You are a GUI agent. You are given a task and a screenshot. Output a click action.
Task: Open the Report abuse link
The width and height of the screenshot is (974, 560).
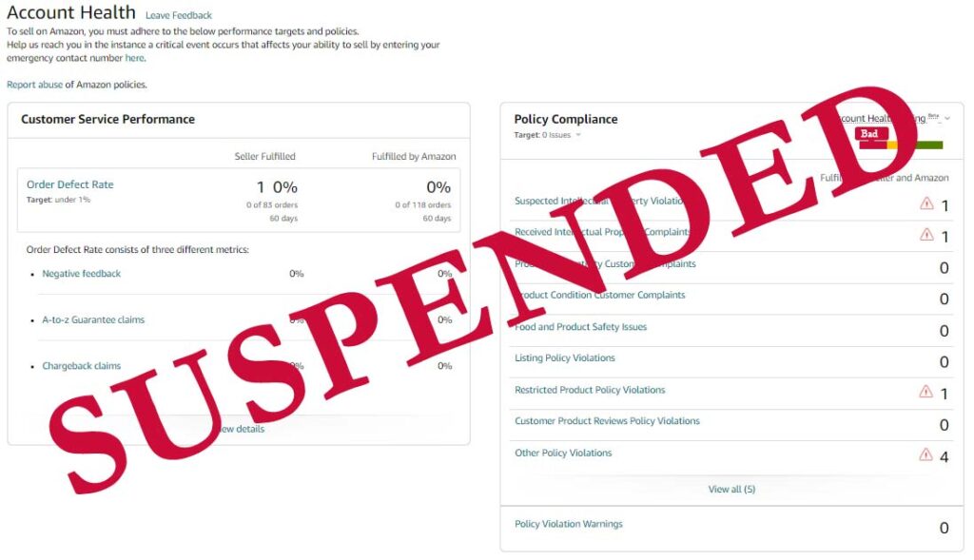coord(33,84)
